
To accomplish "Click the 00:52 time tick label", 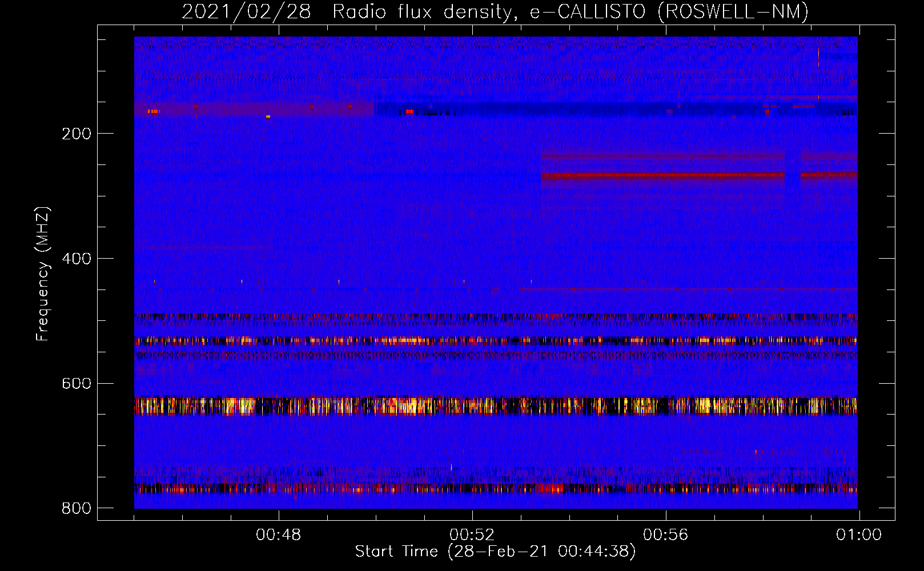I will [x=472, y=535].
